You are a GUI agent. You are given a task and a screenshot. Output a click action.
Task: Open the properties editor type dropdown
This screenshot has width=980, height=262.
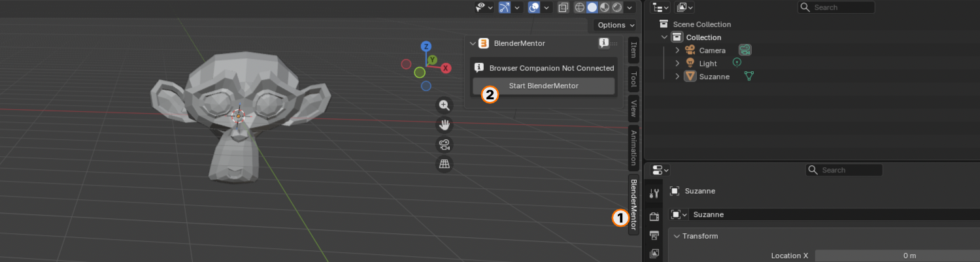tap(661, 170)
